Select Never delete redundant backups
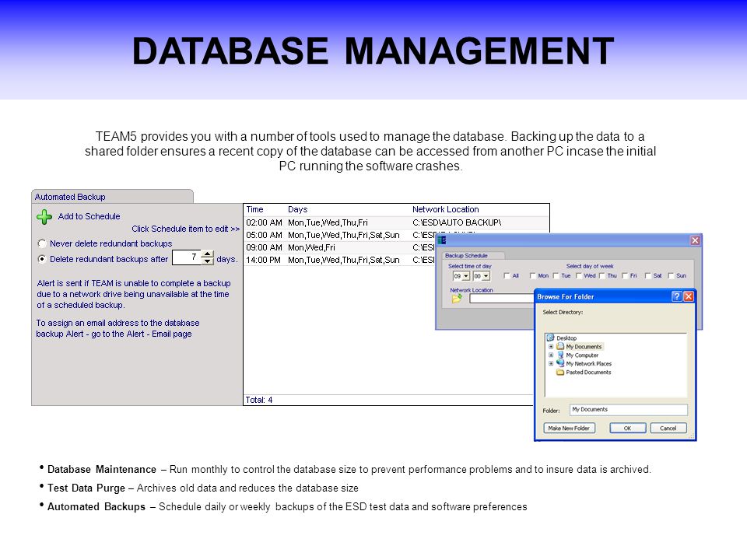Screen dimensions: 747x560 click(x=42, y=243)
